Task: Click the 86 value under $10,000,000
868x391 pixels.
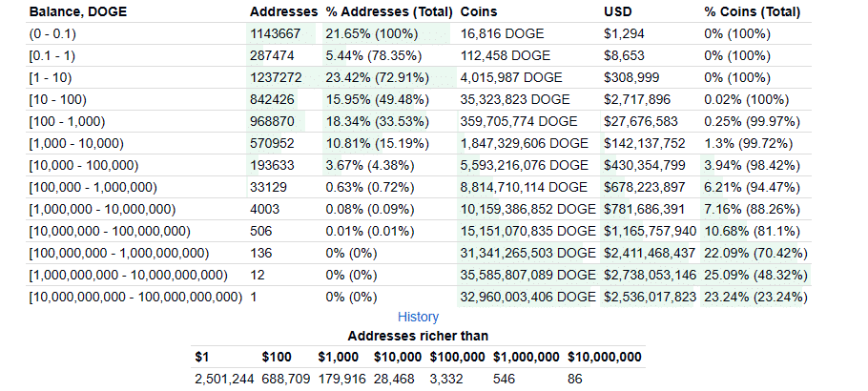Action: click(574, 380)
